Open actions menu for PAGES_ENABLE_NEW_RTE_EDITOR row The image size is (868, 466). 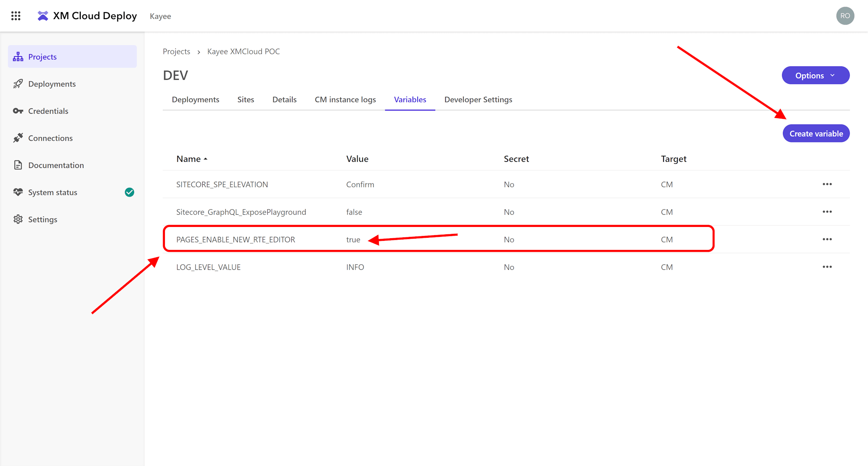(x=827, y=240)
